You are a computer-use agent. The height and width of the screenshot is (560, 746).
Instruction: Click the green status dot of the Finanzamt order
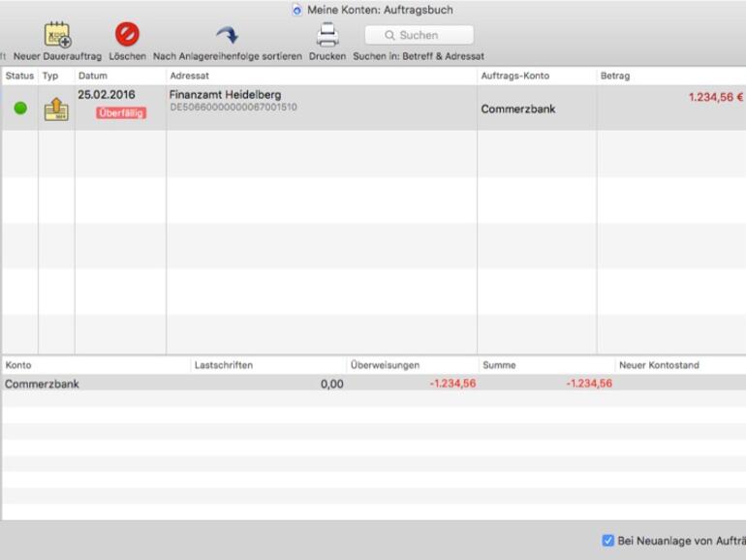coord(20,108)
